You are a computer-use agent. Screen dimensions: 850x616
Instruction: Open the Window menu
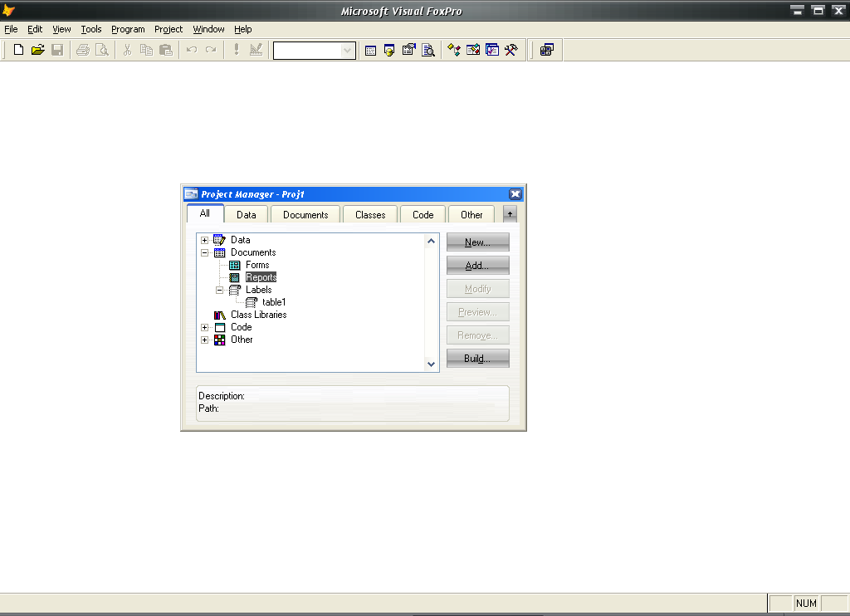point(208,29)
